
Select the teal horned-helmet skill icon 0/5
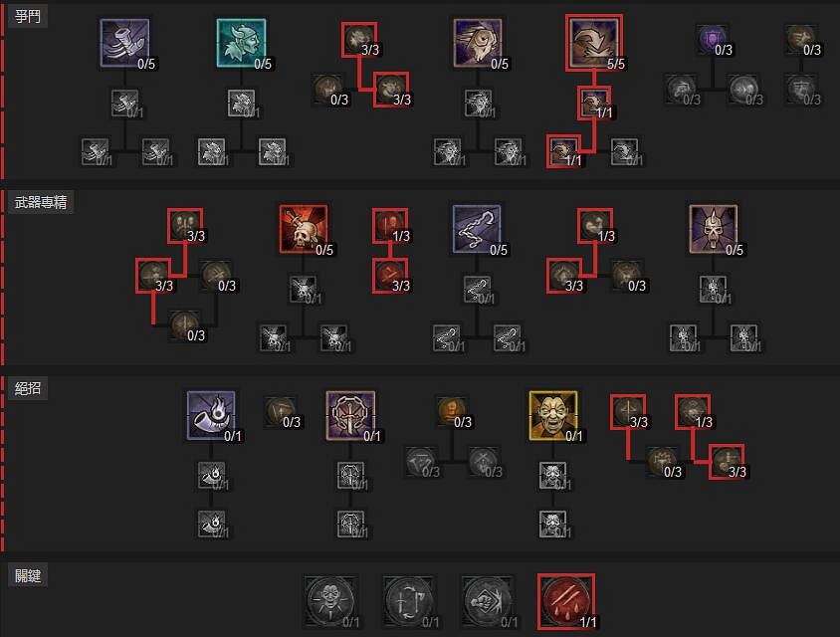pos(241,44)
